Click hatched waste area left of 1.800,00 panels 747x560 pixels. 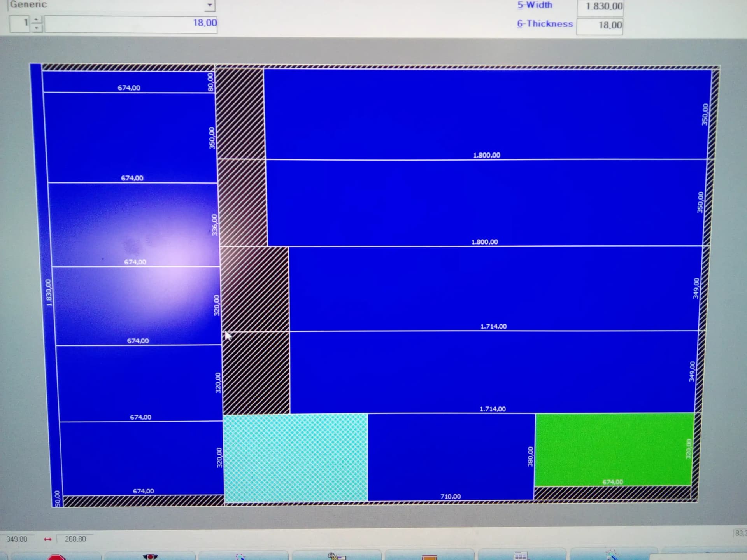pos(241,157)
